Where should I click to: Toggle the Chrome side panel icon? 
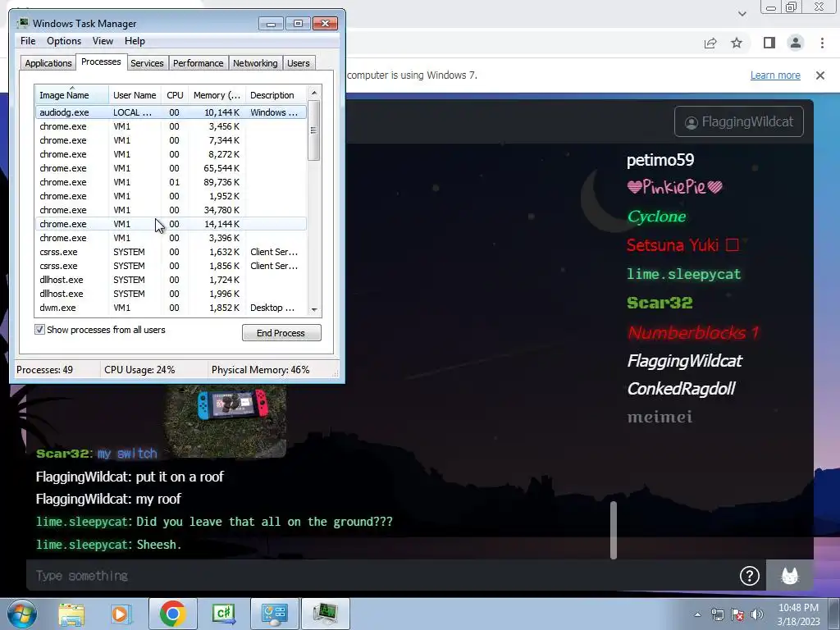pos(769,43)
